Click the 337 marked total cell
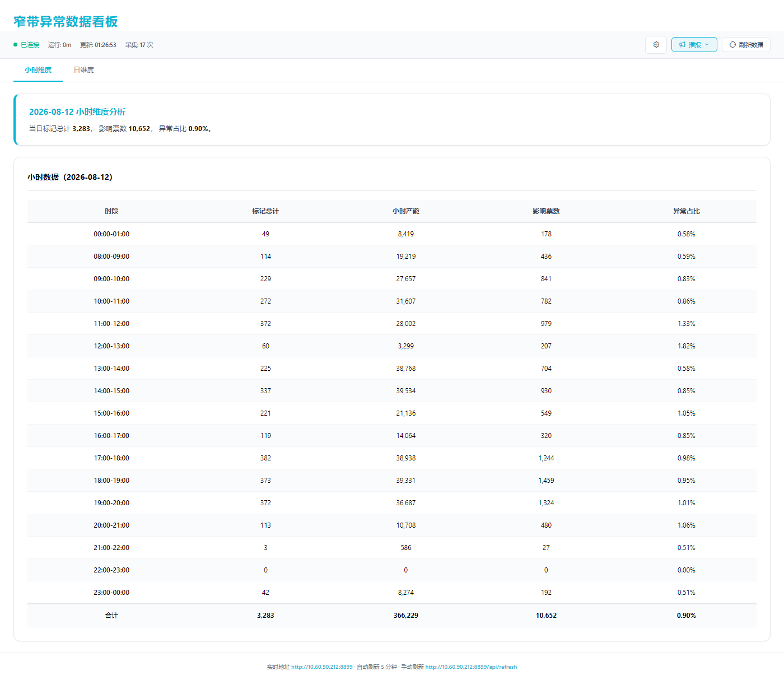Screen dimensions: 784x680 [x=265, y=391]
